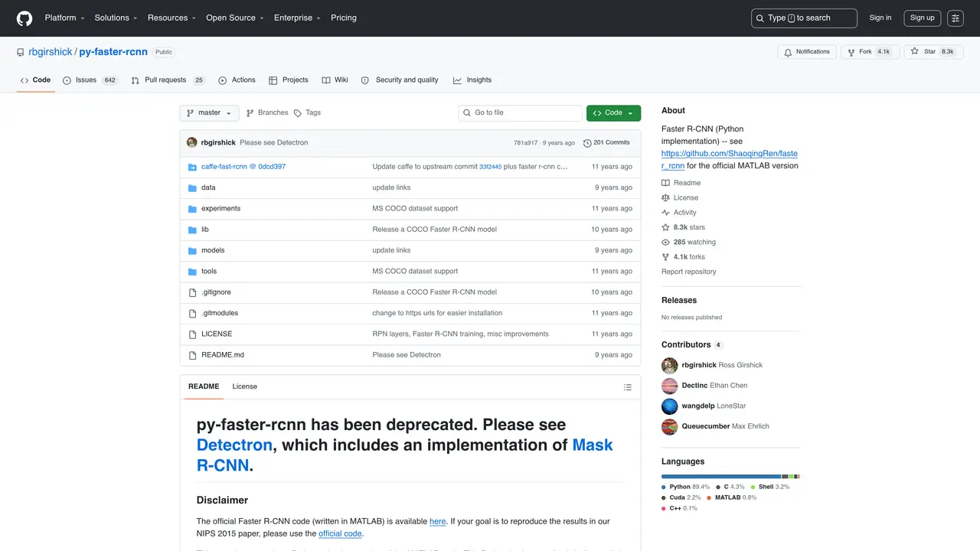Image resolution: width=980 pixels, height=551 pixels.
Task: Click the Type / to search box
Action: (804, 18)
